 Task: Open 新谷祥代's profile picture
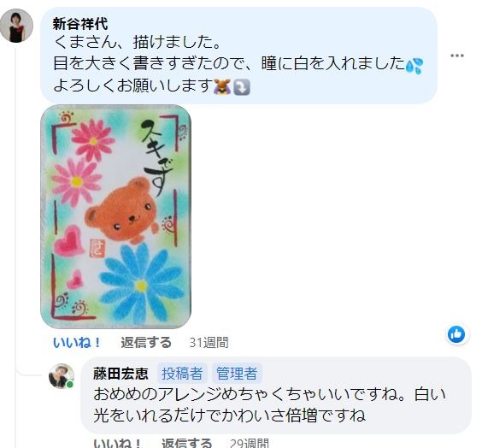click(16, 26)
